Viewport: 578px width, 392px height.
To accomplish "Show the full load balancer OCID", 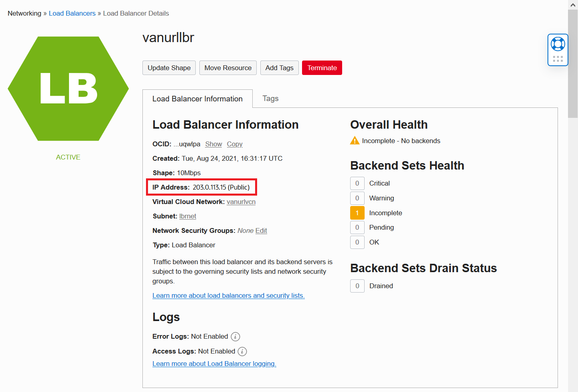I will click(x=213, y=144).
